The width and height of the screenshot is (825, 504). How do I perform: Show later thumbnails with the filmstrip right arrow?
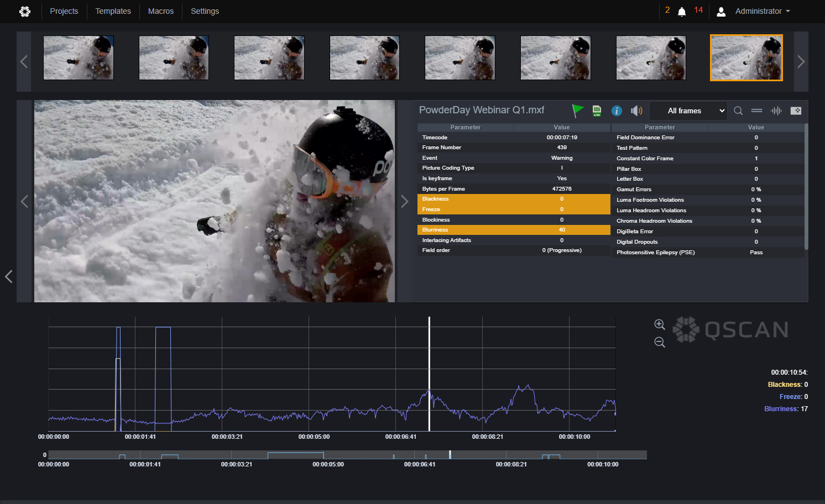[801, 61]
